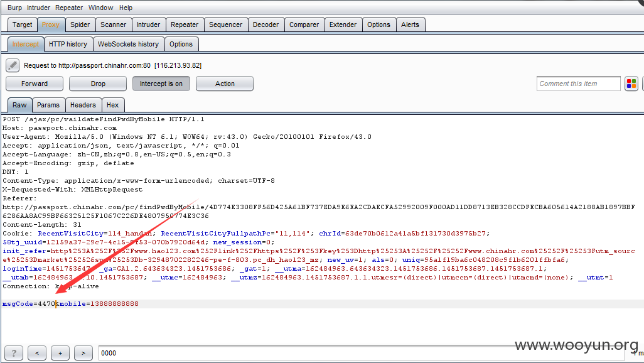This screenshot has height=363, width=644.
Task: Click the DNT: 1 header line
Action: (x=16, y=172)
